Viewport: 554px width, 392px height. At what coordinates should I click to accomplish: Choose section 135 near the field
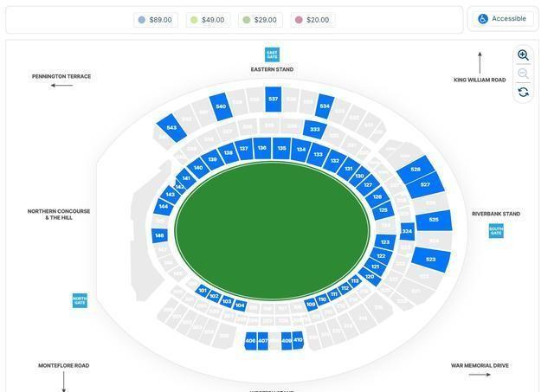click(x=281, y=149)
